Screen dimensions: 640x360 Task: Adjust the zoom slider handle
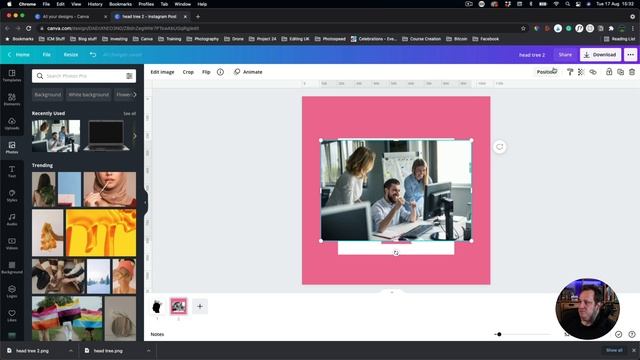pos(499,334)
